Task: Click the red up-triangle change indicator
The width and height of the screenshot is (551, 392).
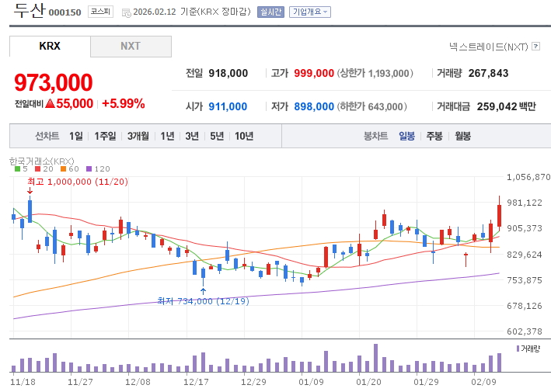Action: (51, 103)
